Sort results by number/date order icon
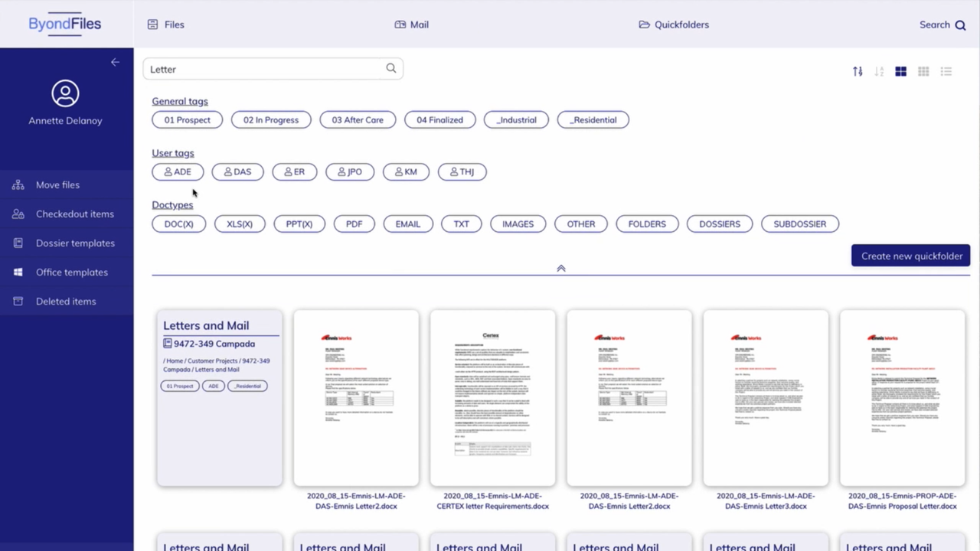The height and width of the screenshot is (551, 980). pos(857,71)
